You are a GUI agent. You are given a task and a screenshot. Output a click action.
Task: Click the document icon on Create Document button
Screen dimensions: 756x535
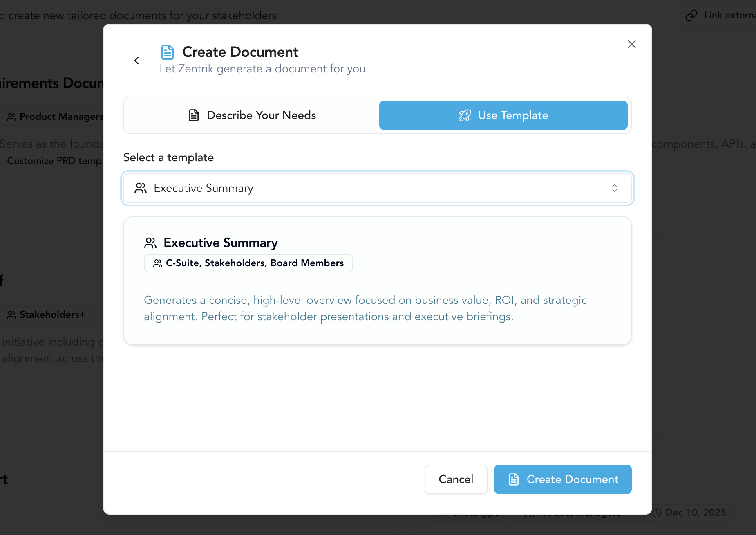(514, 479)
